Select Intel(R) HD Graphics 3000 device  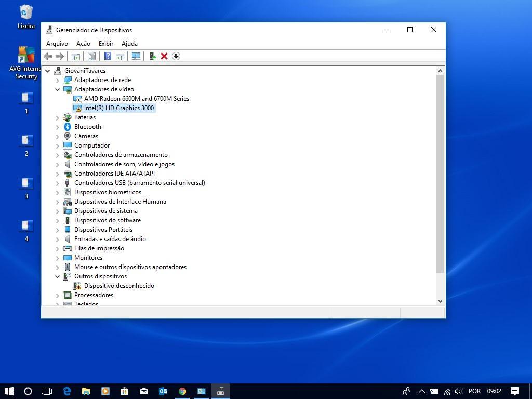pyautogui.click(x=119, y=108)
